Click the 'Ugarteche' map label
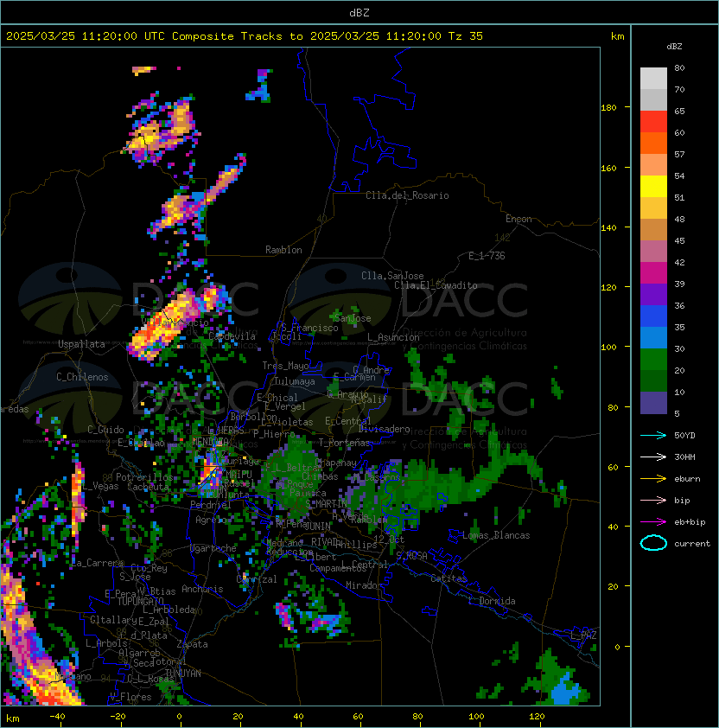This screenshot has height=728, width=719. (213, 548)
